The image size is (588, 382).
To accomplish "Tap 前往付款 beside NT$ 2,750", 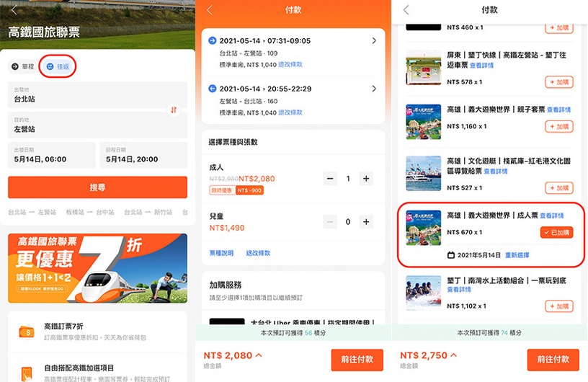I will click(553, 360).
